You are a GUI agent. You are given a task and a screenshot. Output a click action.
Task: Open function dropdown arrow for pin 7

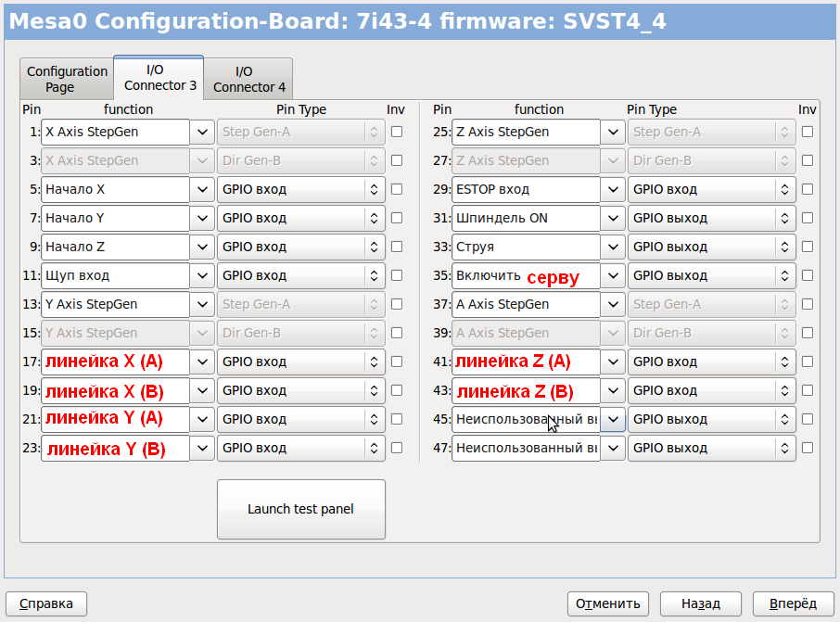pyautogui.click(x=202, y=218)
